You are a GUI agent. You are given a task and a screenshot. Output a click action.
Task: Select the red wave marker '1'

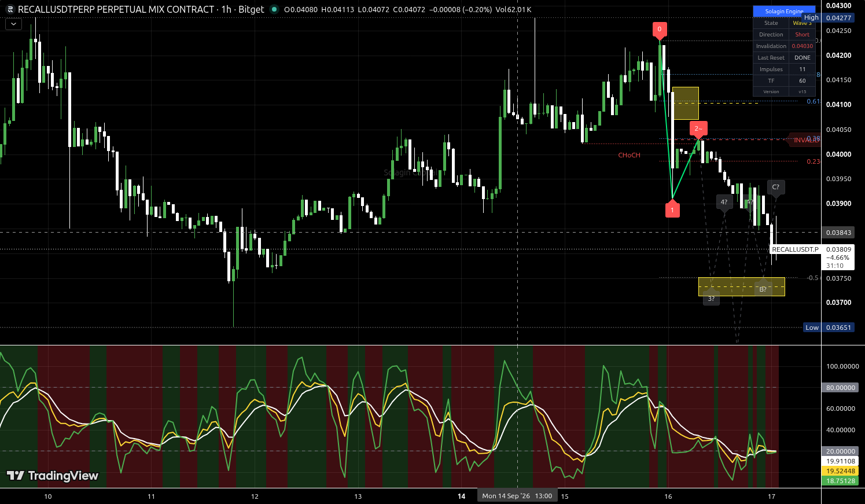[x=672, y=209]
